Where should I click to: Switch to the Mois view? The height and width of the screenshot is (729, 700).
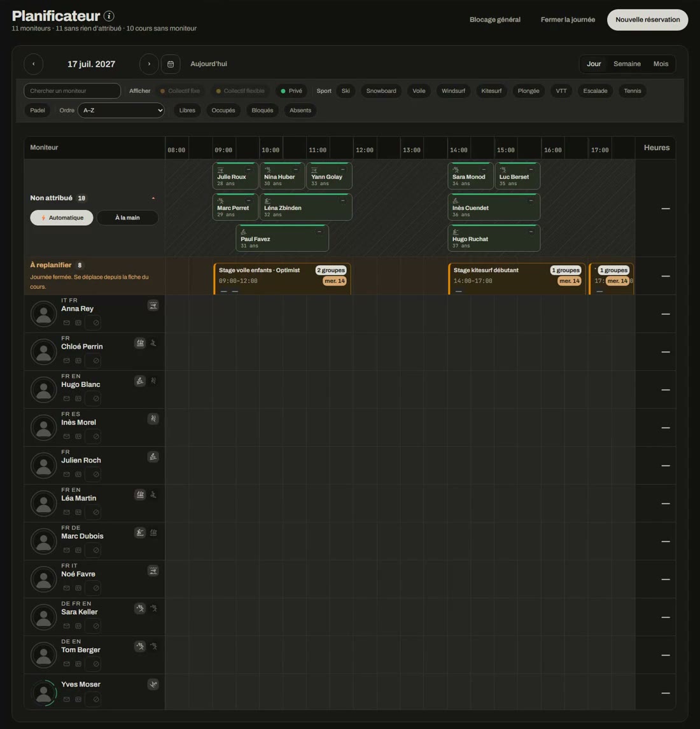point(661,64)
